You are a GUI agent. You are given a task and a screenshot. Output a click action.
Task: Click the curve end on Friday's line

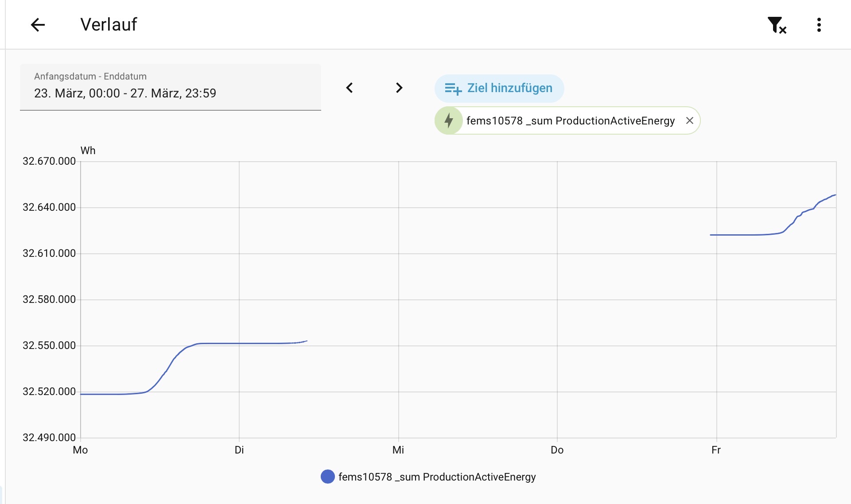(835, 195)
